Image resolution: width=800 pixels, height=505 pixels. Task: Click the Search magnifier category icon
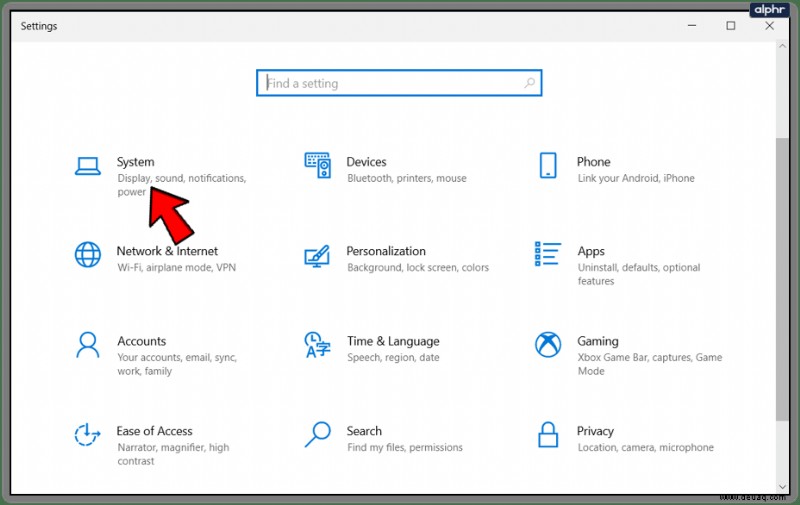tap(317, 435)
